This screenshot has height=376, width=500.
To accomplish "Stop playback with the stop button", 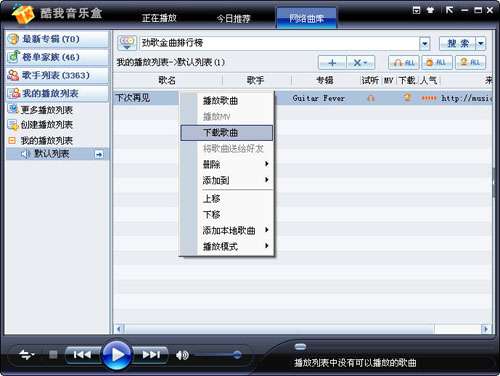I will (53, 355).
